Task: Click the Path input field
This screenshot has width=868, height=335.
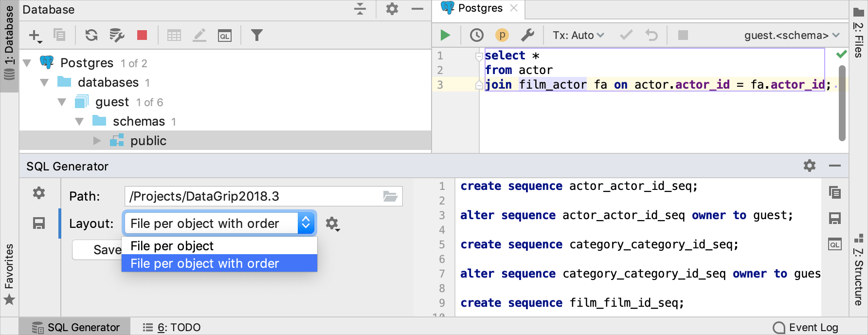Action: [253, 196]
